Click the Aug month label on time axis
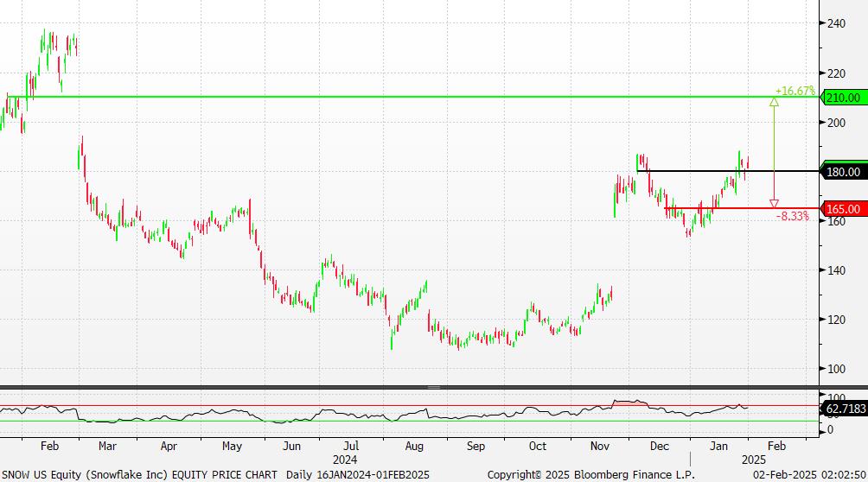Viewport: 868px width, 482px height. (x=414, y=446)
